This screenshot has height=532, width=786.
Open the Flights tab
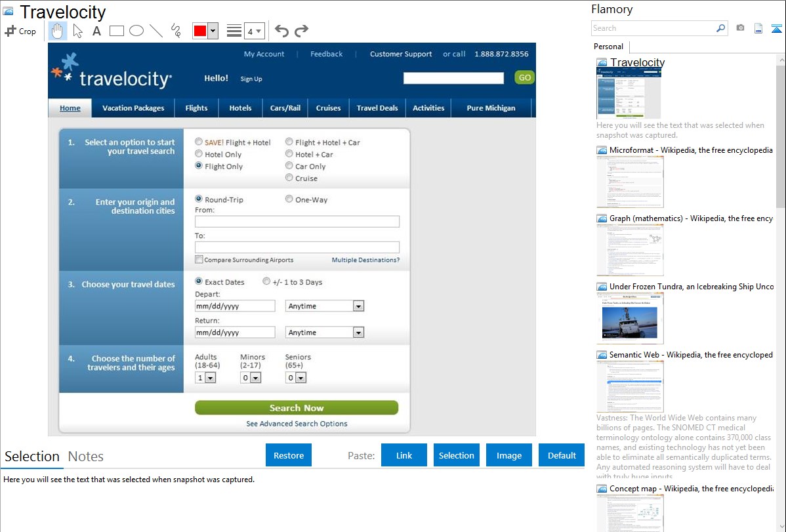(x=197, y=108)
